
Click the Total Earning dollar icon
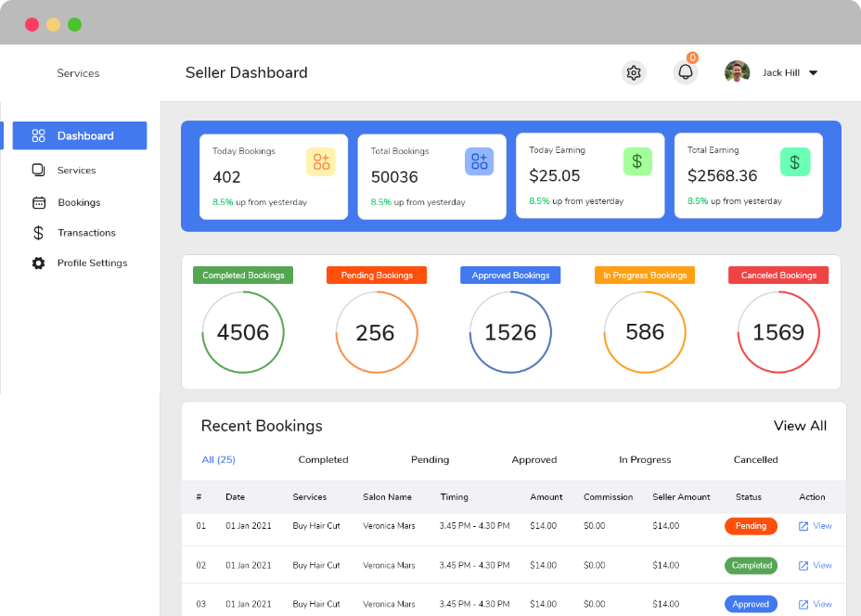click(x=795, y=161)
